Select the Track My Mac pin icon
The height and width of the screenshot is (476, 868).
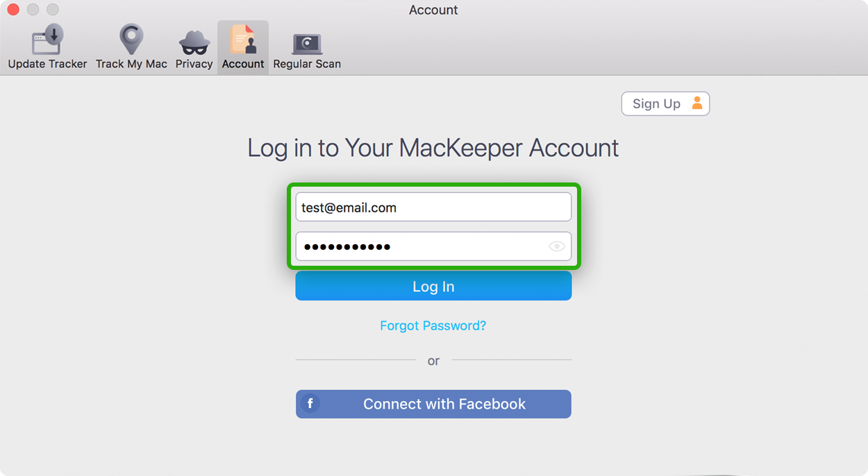pos(131,39)
